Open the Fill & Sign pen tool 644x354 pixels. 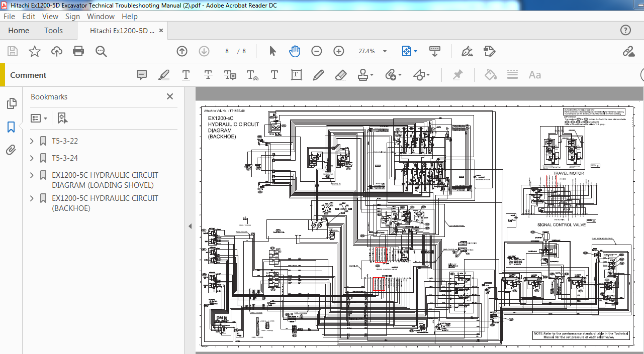(x=467, y=51)
